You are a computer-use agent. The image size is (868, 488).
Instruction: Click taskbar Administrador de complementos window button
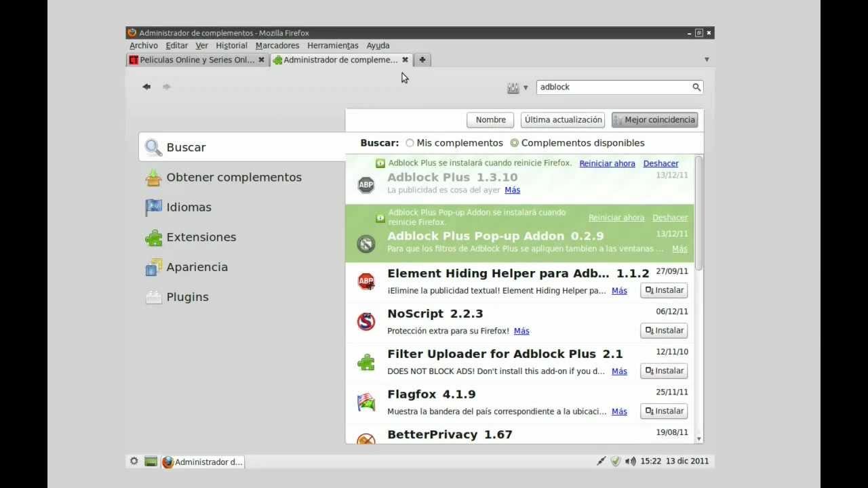202,462
